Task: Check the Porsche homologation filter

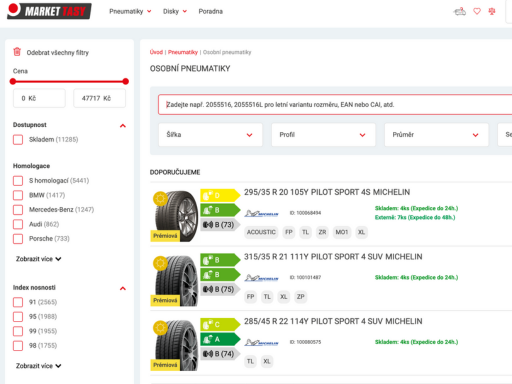Action: click(x=18, y=239)
